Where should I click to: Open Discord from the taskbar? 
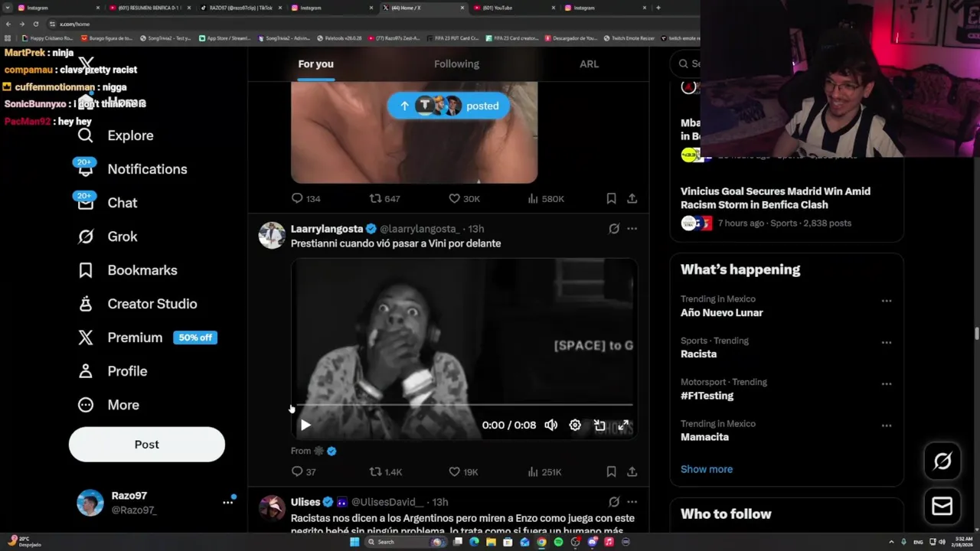[x=592, y=542]
